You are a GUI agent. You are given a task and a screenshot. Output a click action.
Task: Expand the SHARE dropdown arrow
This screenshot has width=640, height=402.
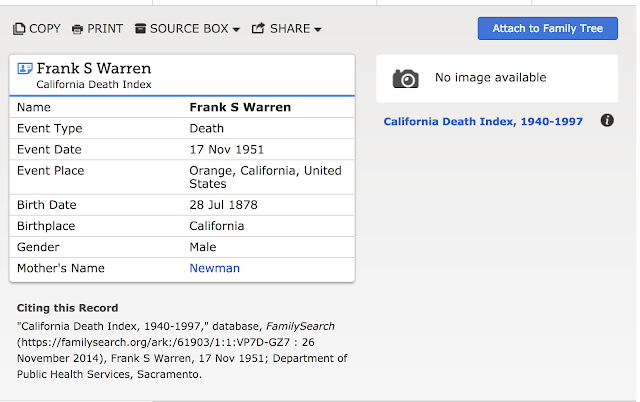(x=318, y=30)
